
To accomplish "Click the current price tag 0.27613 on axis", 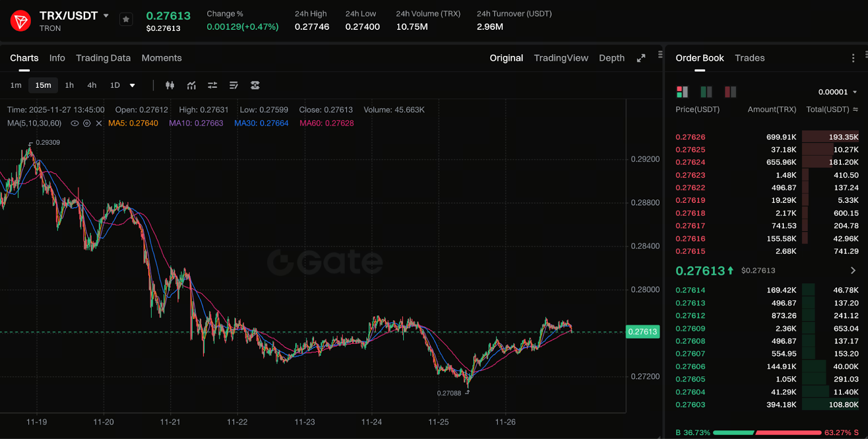I will point(643,332).
